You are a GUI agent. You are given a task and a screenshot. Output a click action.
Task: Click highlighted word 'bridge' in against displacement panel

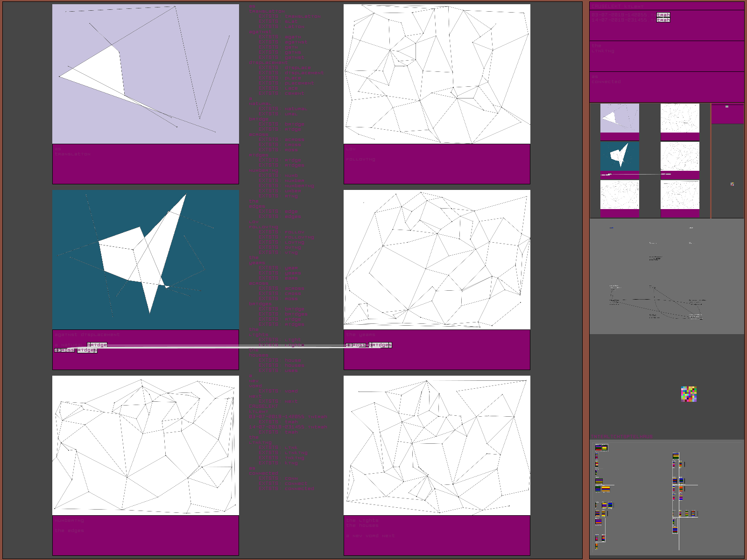(97, 345)
